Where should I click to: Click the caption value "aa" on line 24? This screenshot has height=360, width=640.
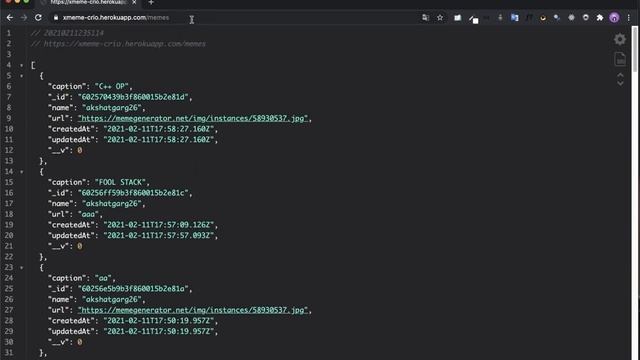(x=103, y=278)
